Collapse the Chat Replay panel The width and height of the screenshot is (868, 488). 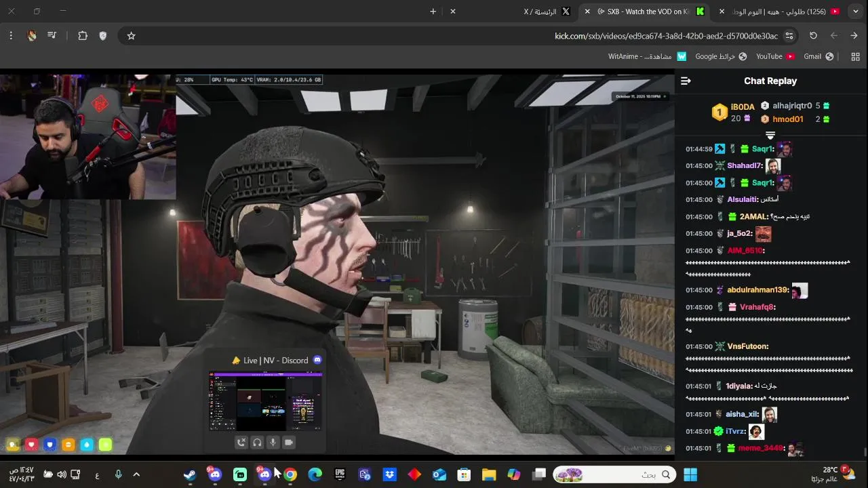(686, 81)
